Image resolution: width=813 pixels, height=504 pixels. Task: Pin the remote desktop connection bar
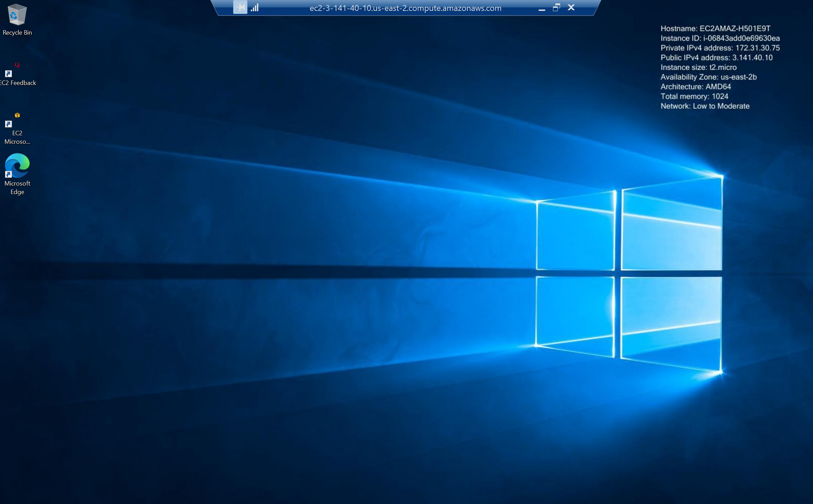(x=240, y=7)
